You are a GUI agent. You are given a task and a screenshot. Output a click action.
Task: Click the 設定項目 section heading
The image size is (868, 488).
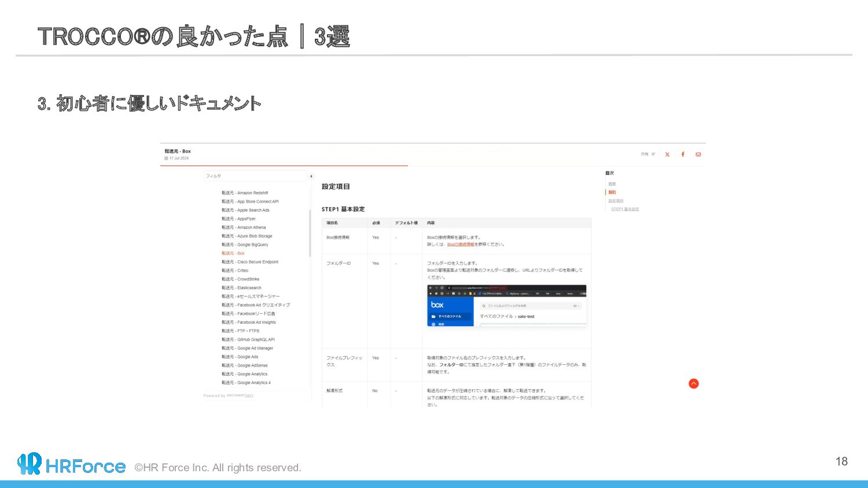click(x=336, y=187)
